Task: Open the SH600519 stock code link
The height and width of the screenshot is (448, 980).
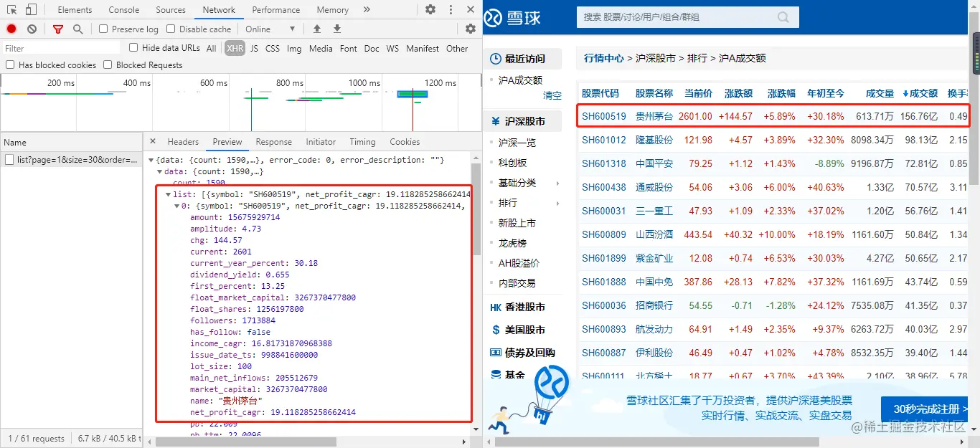Action: pos(604,116)
